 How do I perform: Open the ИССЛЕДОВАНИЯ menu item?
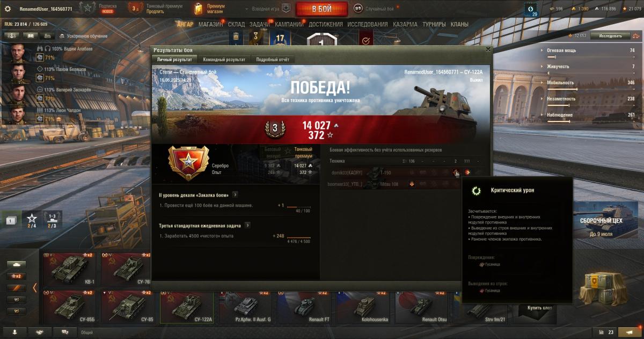pos(367,24)
